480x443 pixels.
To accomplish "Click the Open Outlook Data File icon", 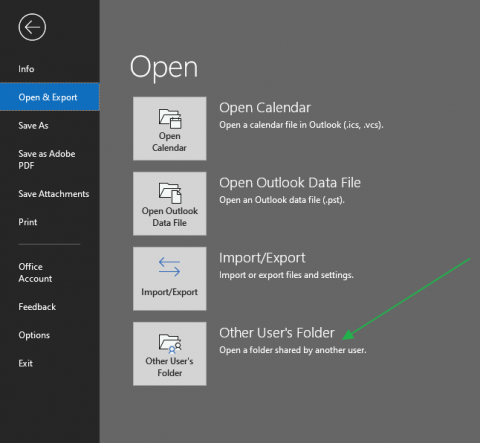I will click(x=170, y=193).
